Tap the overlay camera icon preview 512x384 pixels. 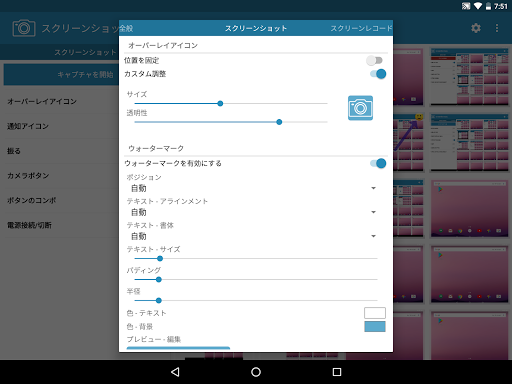click(x=360, y=108)
